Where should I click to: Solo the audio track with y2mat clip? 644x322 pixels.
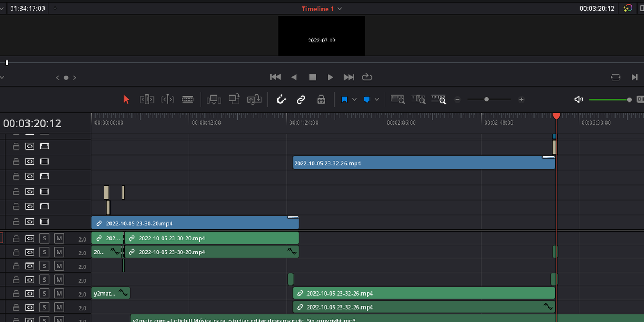45,294
